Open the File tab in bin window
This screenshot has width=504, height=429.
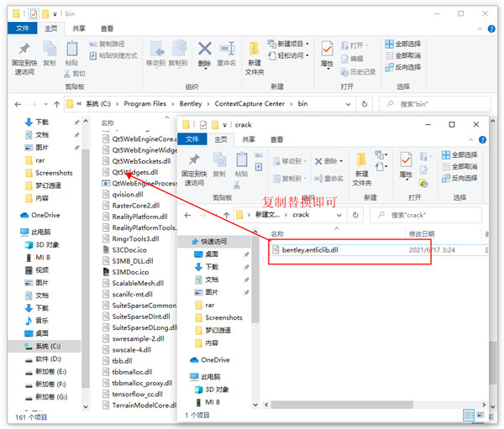[x=22, y=29]
